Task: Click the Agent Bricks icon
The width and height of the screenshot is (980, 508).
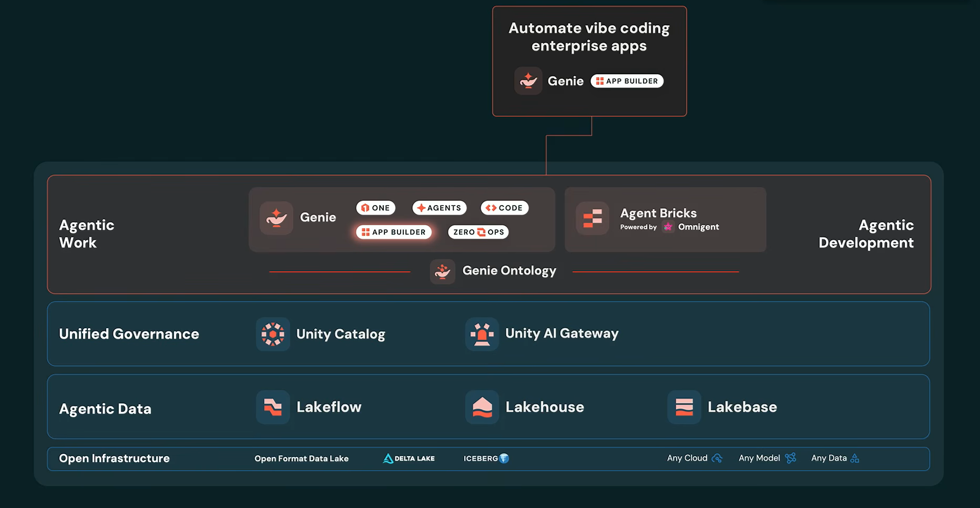Action: tap(593, 218)
